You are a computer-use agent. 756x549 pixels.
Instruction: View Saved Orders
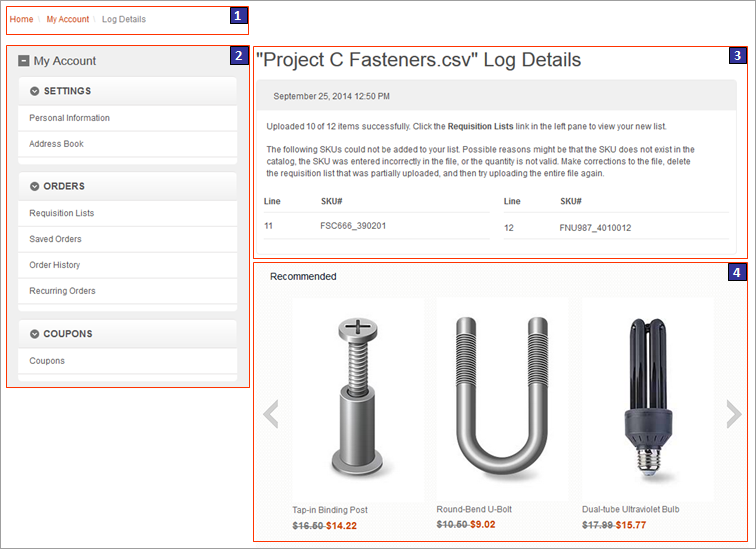[56, 239]
